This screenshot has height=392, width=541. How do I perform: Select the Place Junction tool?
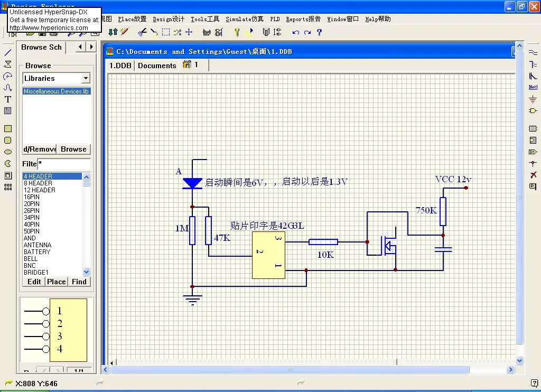(x=533, y=164)
